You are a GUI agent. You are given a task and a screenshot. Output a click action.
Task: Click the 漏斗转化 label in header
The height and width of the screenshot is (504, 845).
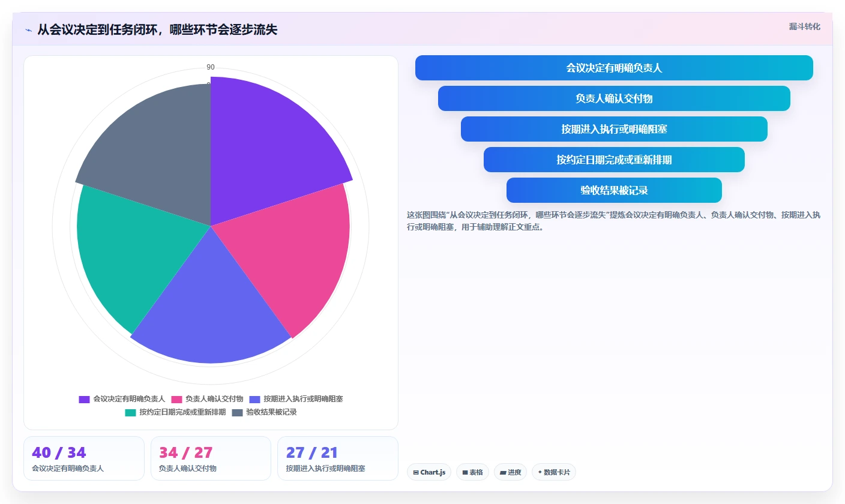(804, 26)
